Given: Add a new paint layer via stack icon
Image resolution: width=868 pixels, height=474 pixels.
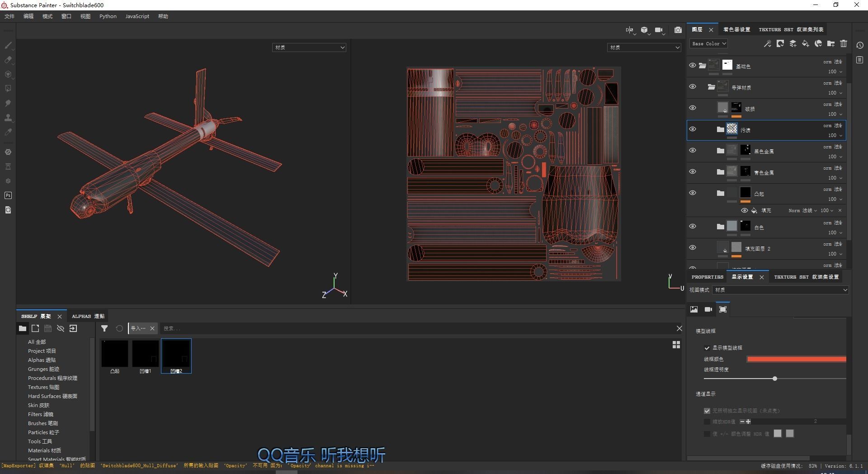Looking at the screenshot, I should [793, 43].
